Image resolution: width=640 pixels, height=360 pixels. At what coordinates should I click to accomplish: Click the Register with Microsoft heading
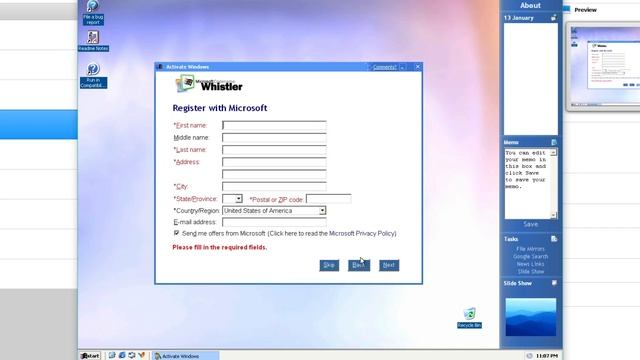click(220, 108)
